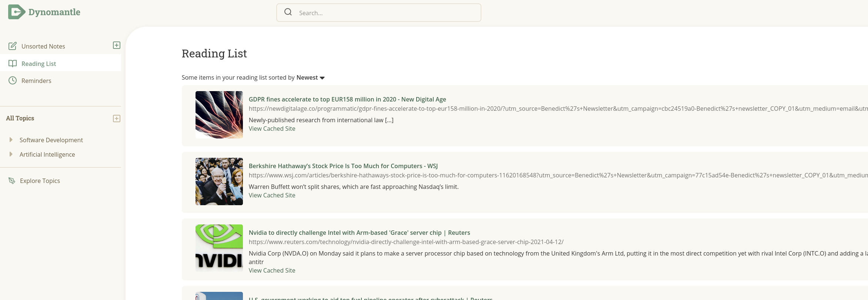Open the Newest sort order dropdown

click(310, 77)
